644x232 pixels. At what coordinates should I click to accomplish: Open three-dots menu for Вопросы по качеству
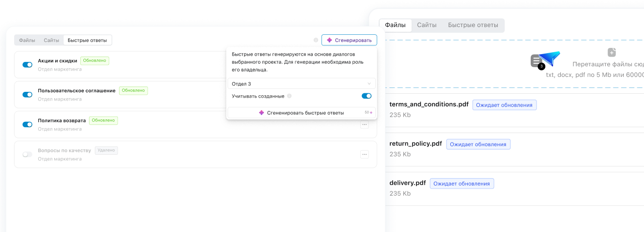[365, 154]
